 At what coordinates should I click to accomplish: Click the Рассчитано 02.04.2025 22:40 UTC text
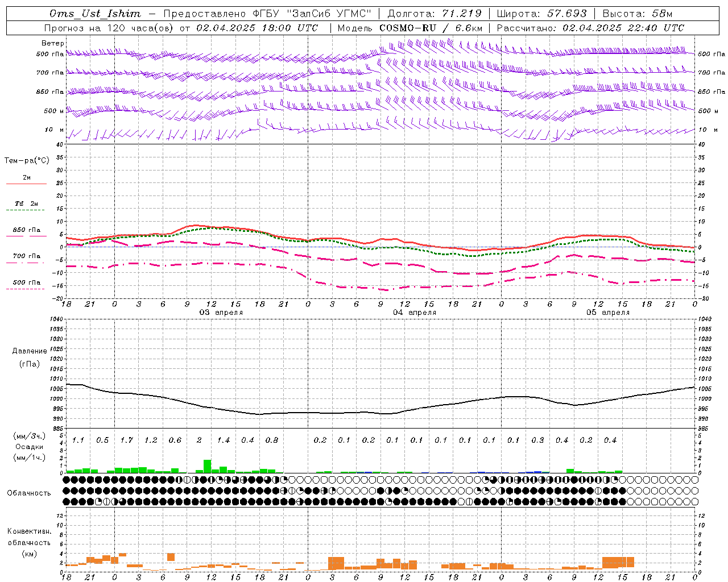click(590, 28)
